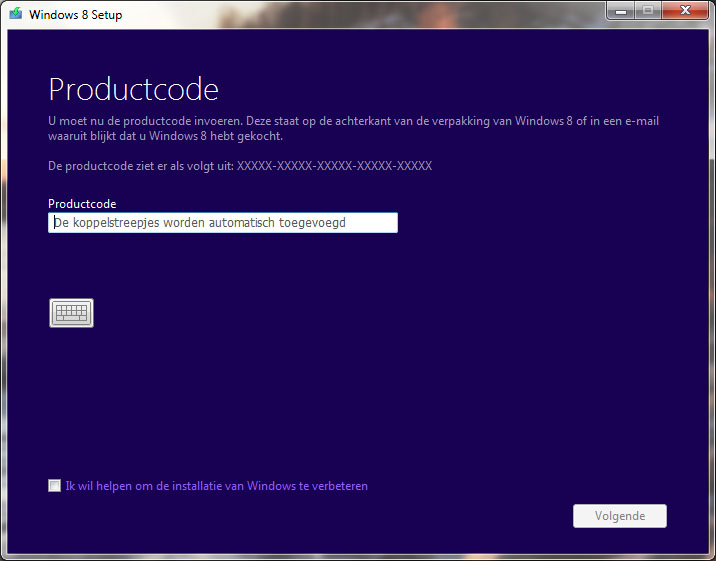This screenshot has width=716, height=561.
Task: Minimize the Windows 8 Setup window
Action: coord(621,10)
